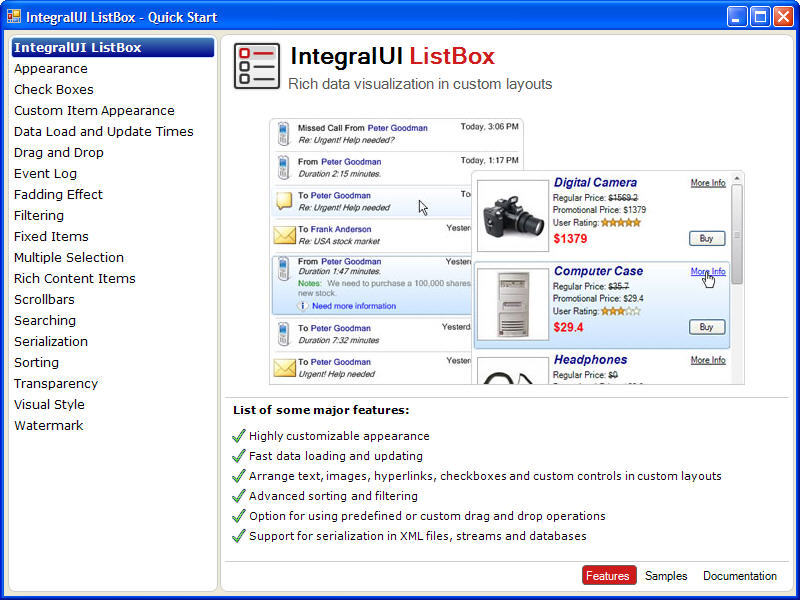The image size is (800, 600).
Task: Select the Sorting item
Action: pos(36,362)
